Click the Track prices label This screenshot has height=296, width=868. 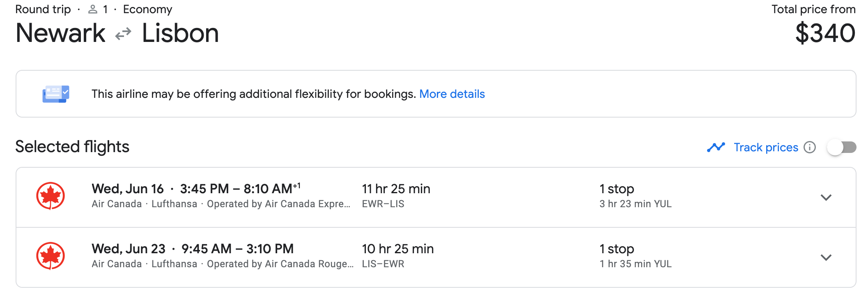[766, 147]
